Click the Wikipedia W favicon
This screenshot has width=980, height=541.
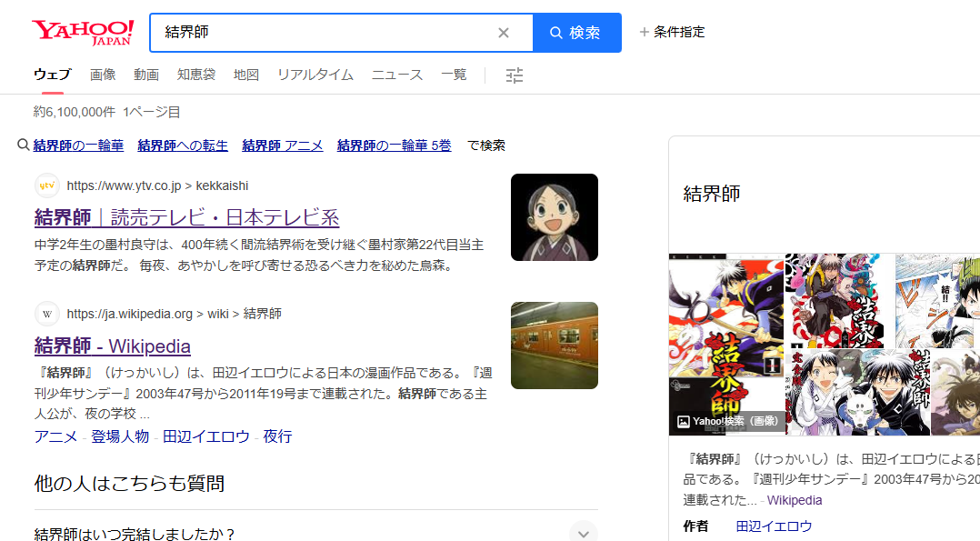[x=47, y=314]
